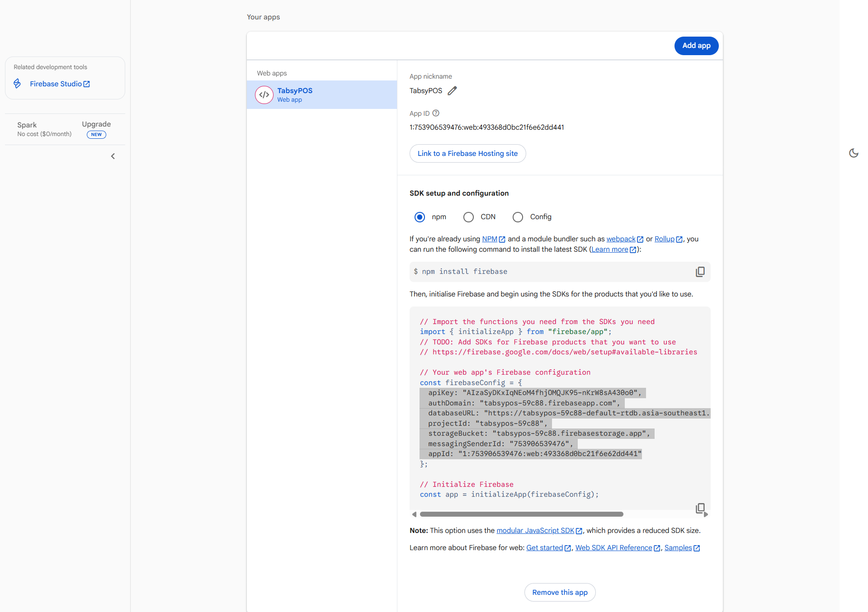Click the databaseURL line in code
Screen dimensions: 868x612
(569, 413)
